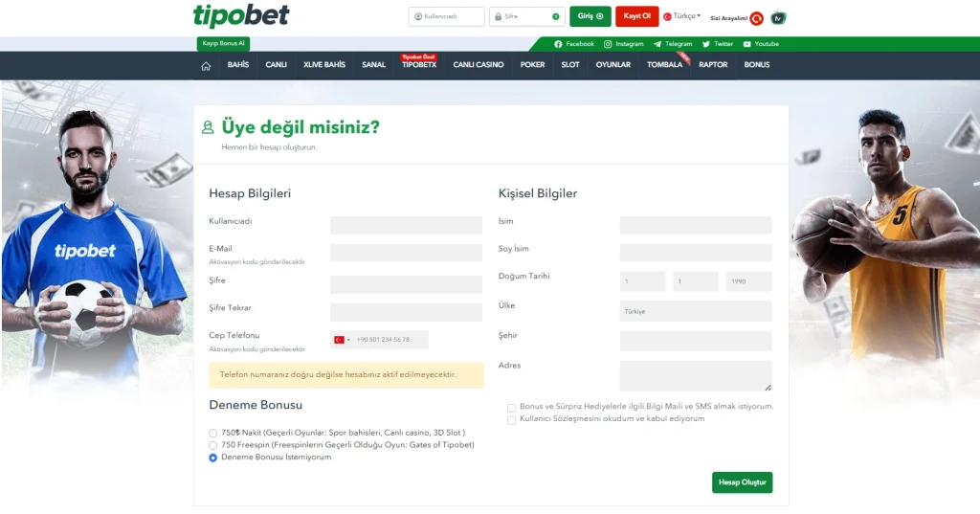Click the password help question mark icon
Viewport: 980px width, 514px height.
click(x=556, y=17)
